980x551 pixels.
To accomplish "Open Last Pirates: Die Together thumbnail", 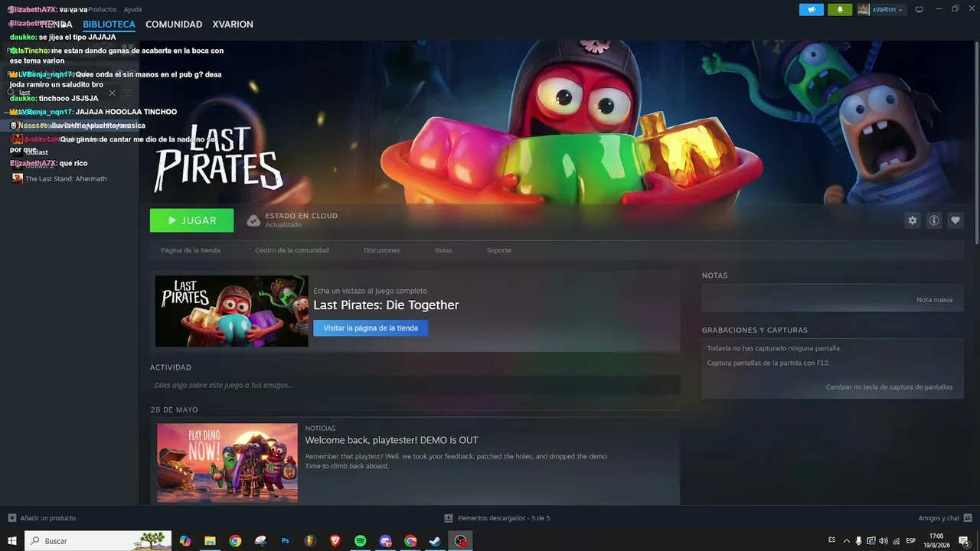I will point(231,311).
